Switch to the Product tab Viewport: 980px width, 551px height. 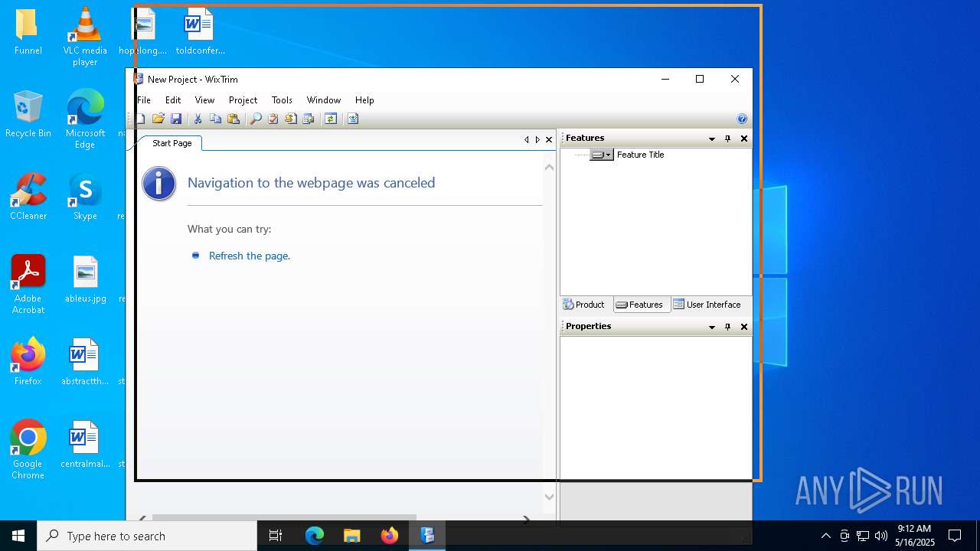584,305
